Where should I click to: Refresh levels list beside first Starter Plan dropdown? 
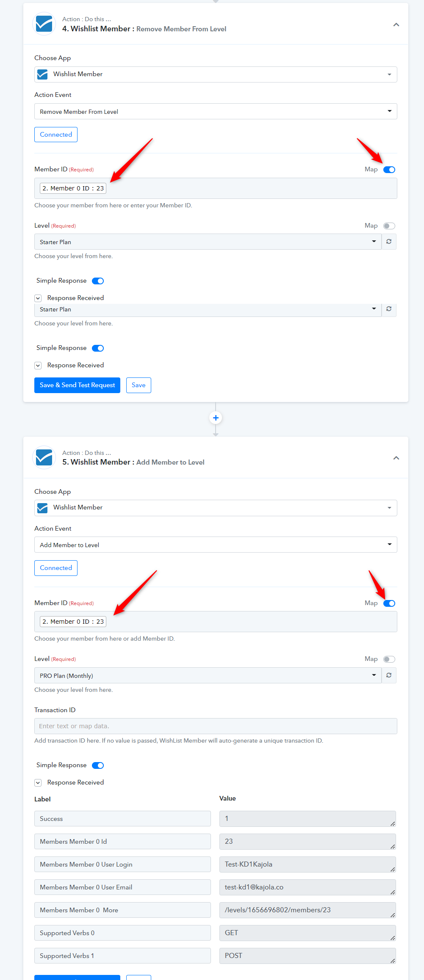click(x=389, y=242)
